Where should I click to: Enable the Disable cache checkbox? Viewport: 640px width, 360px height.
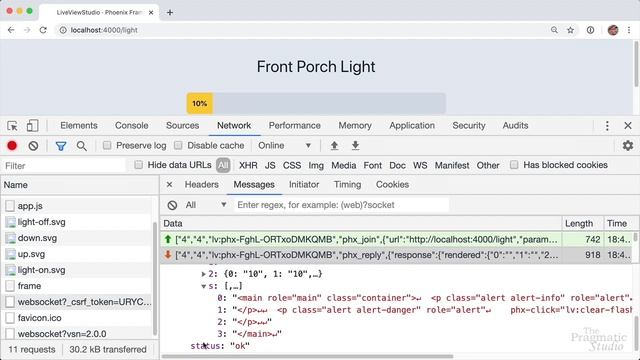tap(178, 145)
